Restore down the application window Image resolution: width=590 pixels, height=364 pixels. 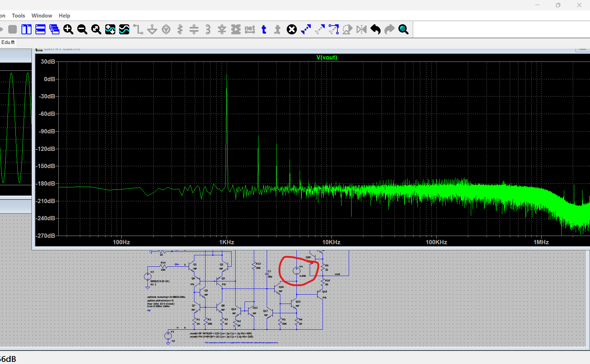(x=558, y=5)
